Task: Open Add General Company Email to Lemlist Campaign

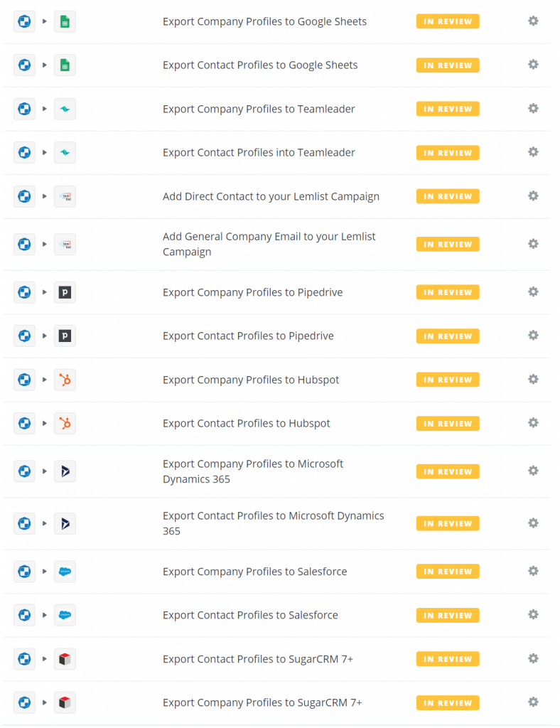Action: 269,244
